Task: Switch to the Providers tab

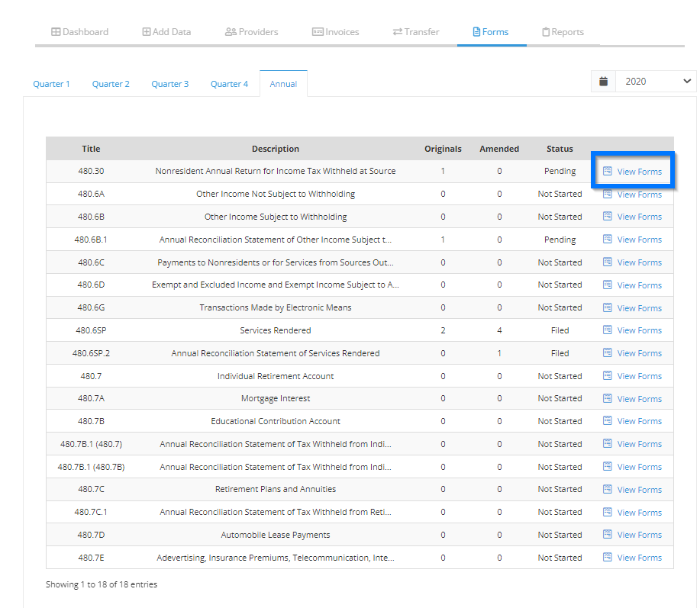Action: [x=252, y=32]
